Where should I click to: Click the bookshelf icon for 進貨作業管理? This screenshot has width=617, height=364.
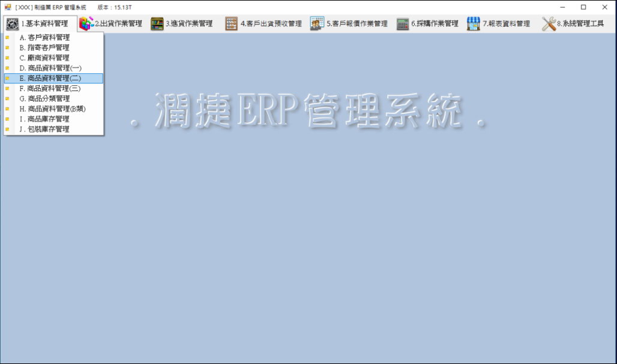click(x=157, y=24)
